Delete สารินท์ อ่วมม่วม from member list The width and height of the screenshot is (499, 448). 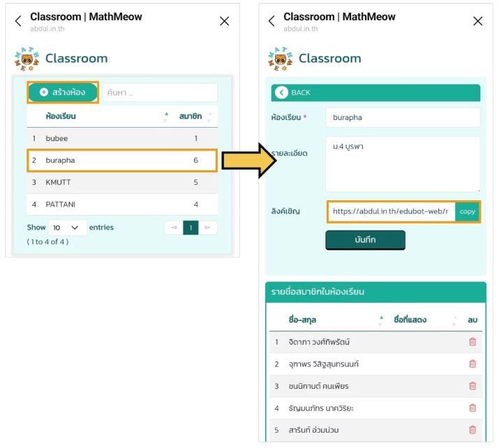tap(472, 430)
